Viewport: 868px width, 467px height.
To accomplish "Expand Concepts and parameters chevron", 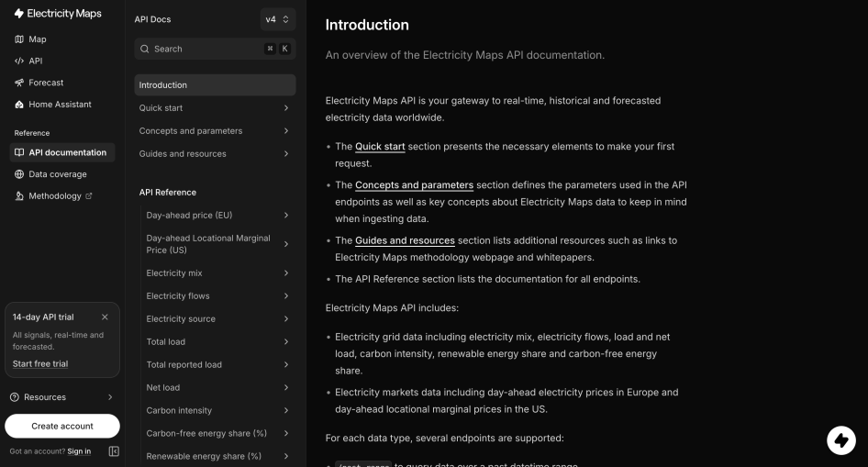I will (285, 130).
